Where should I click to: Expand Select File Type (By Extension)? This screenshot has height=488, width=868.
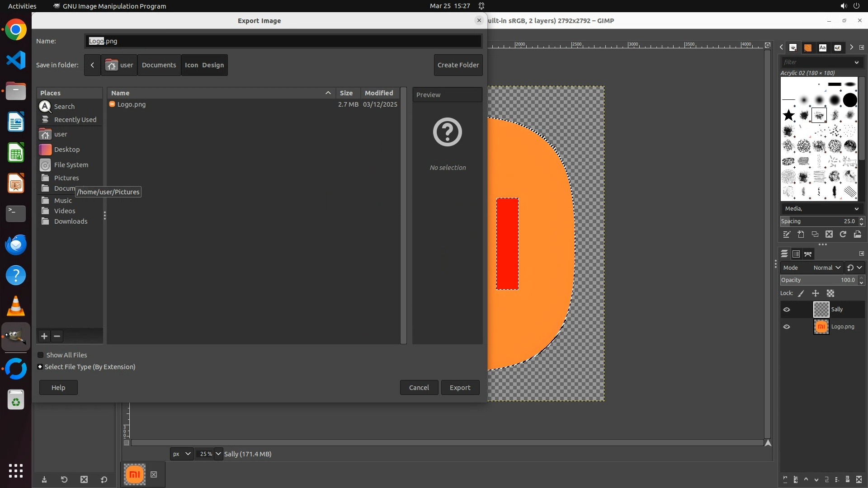(x=40, y=367)
